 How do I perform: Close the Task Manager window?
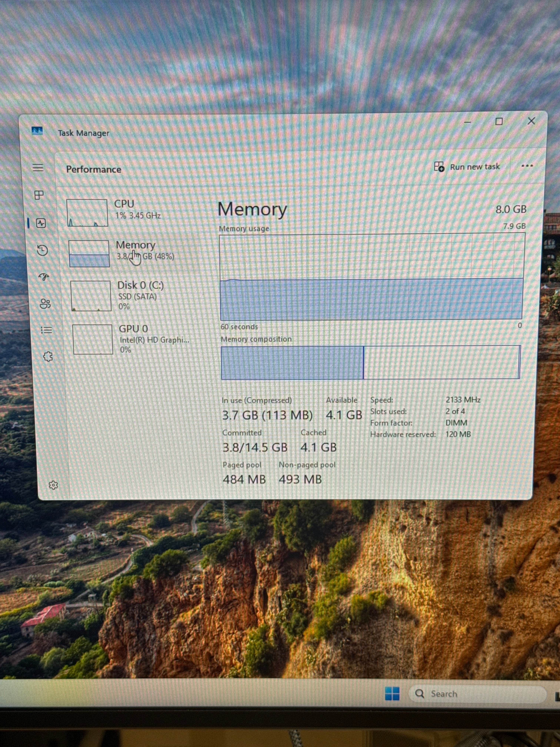point(531,121)
